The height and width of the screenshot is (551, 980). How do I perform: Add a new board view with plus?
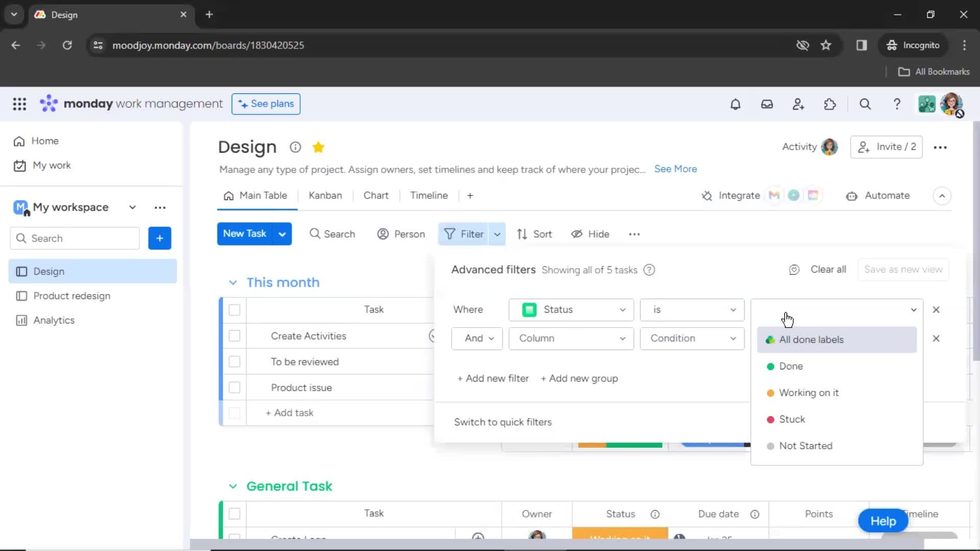pyautogui.click(x=470, y=196)
